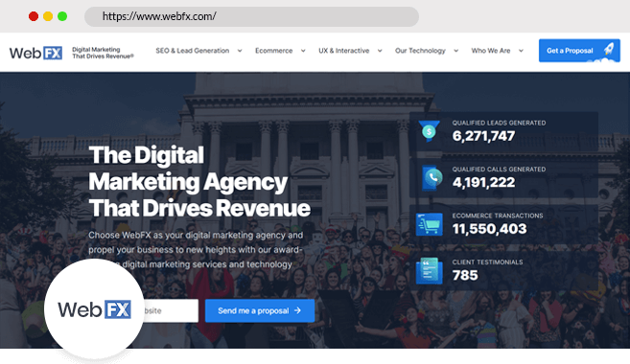Screen dimensions: 630x364
Task: Click the Choose WebFX description paragraph
Action: point(196,250)
